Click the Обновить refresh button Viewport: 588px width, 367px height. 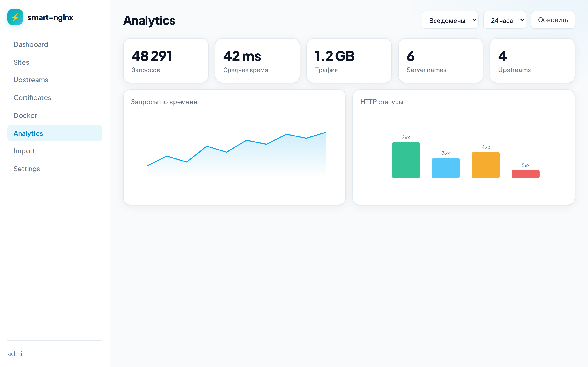(553, 20)
